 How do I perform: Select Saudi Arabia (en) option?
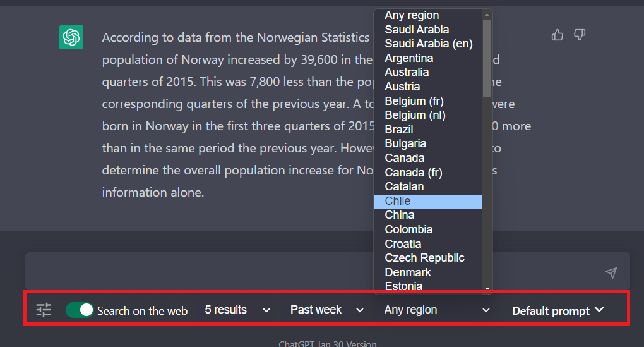pyautogui.click(x=427, y=44)
